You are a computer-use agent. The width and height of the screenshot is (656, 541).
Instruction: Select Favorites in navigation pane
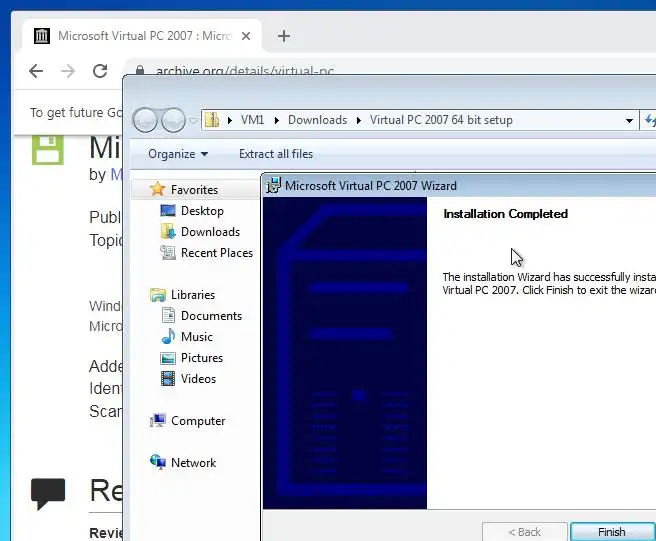click(194, 190)
